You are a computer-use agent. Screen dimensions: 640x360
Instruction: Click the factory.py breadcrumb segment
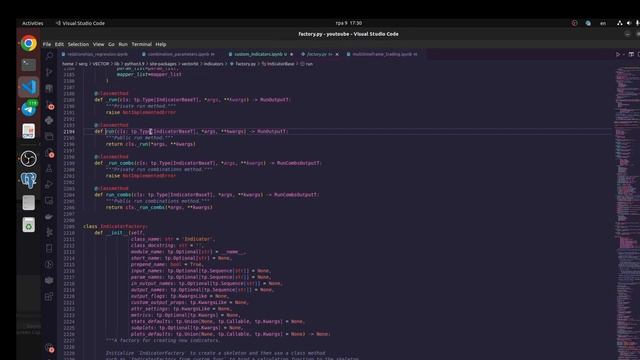tap(243, 64)
